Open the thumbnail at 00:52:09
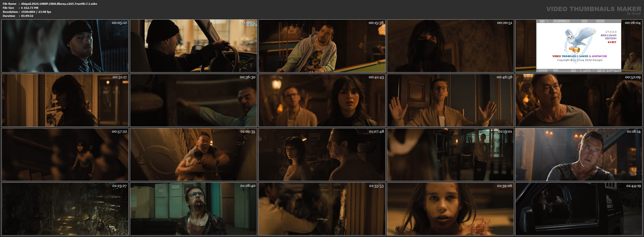The image size is (644, 237). point(579,100)
